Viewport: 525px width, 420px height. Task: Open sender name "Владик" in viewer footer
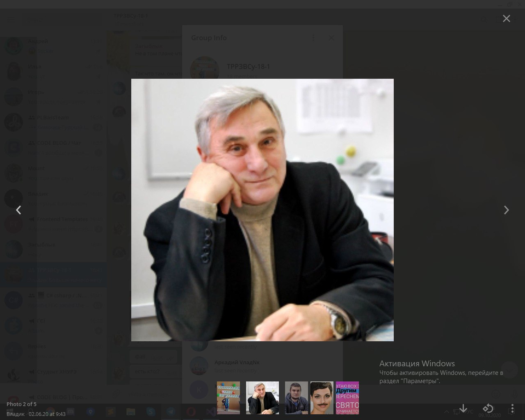click(16, 414)
